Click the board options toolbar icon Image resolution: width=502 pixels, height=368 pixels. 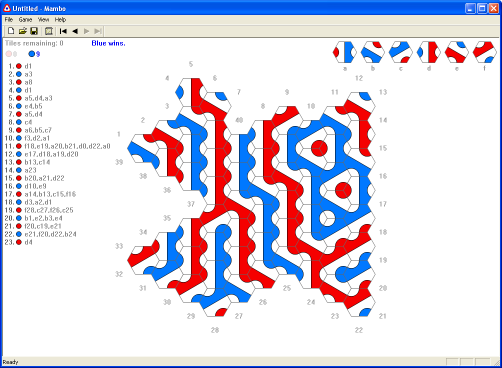(49, 31)
